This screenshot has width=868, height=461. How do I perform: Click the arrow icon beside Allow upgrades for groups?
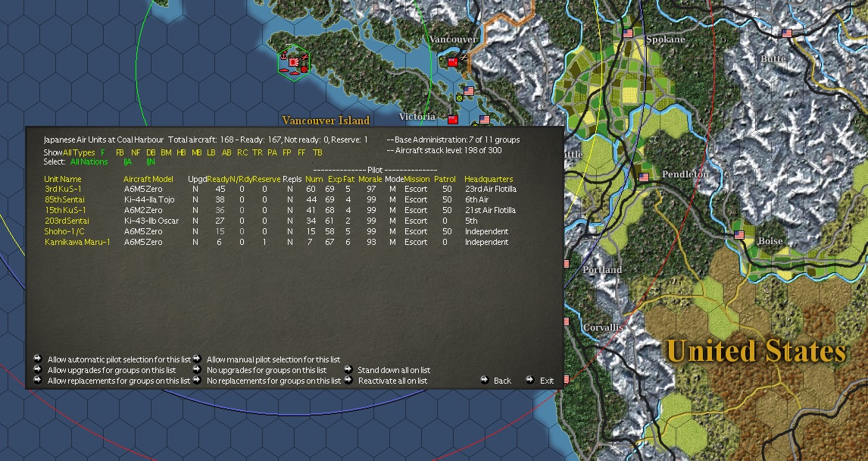click(x=38, y=369)
